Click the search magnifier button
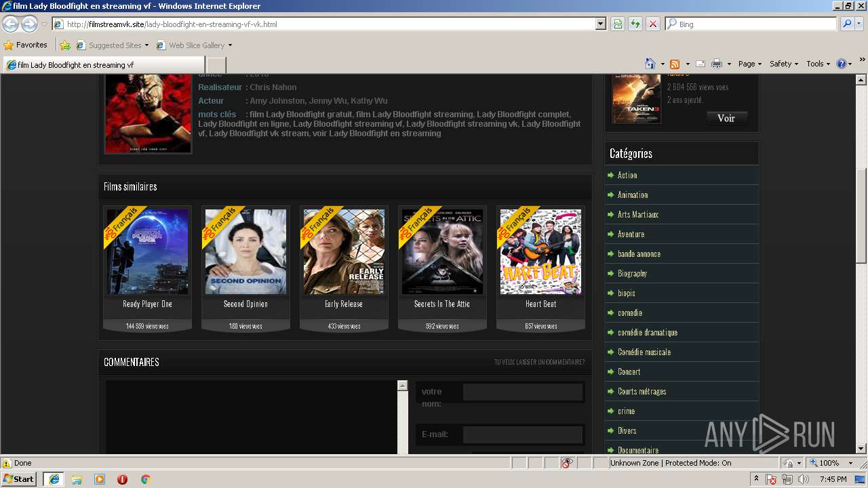Image resolution: width=868 pixels, height=488 pixels. coord(847,24)
